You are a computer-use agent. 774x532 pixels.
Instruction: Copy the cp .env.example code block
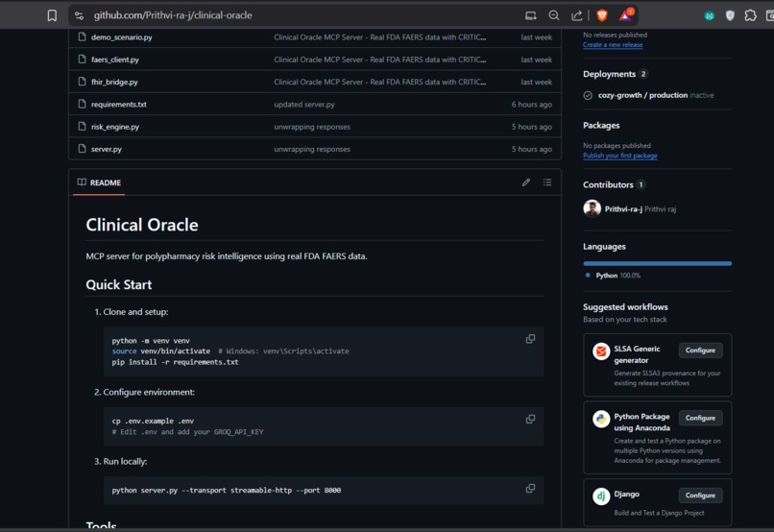tap(530, 419)
